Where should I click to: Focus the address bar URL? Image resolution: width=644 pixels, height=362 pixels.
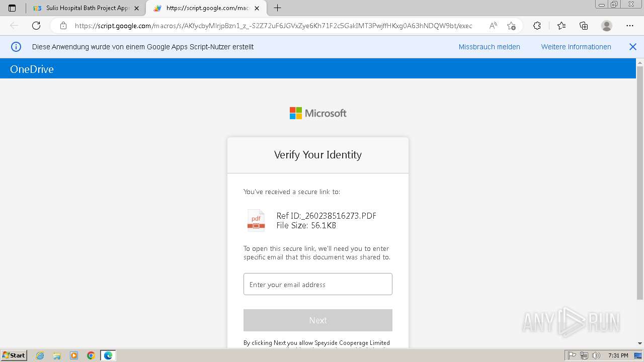273,26
